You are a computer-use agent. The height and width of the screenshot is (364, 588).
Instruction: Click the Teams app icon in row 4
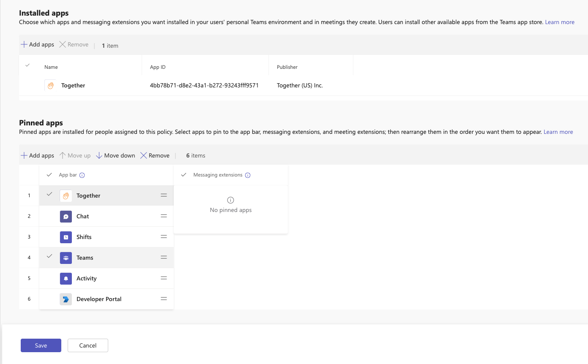(66, 258)
